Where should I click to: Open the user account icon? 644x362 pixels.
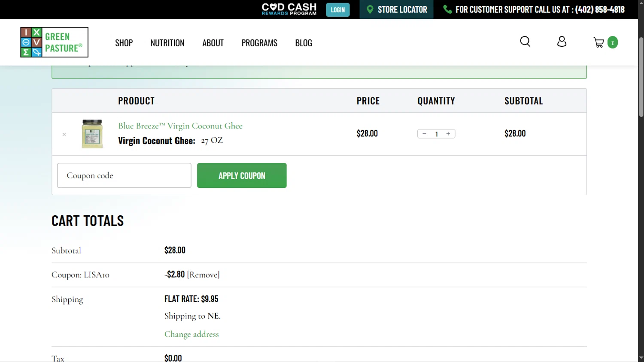(x=562, y=42)
